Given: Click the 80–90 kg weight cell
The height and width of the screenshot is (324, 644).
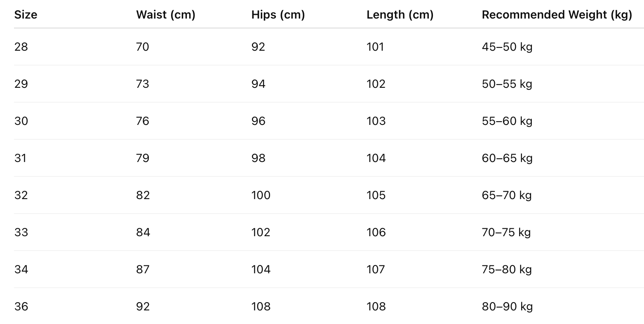Looking at the screenshot, I should click(x=507, y=307).
